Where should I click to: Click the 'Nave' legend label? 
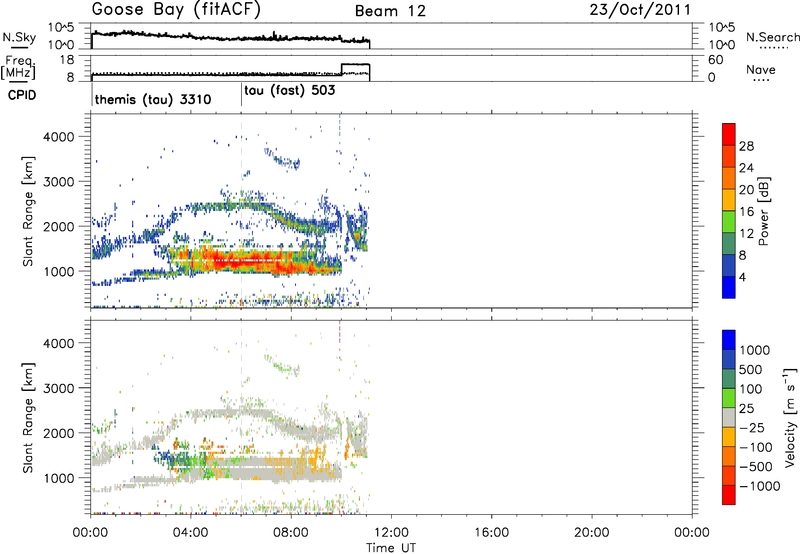point(761,69)
